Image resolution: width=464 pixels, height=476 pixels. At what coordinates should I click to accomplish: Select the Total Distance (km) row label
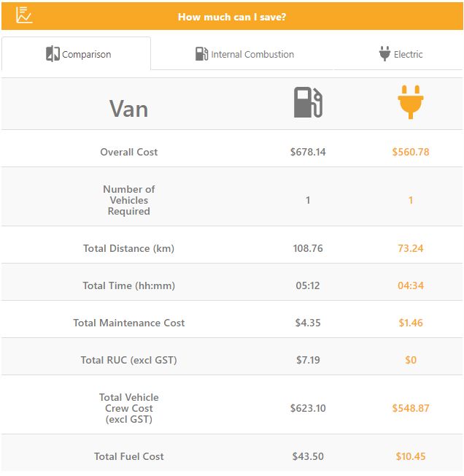coord(129,248)
